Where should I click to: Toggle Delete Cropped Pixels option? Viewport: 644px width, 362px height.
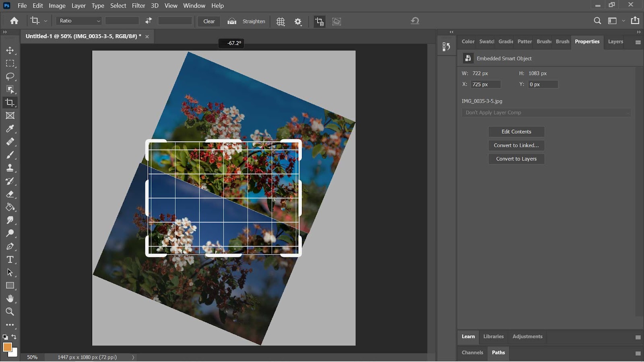320,22
